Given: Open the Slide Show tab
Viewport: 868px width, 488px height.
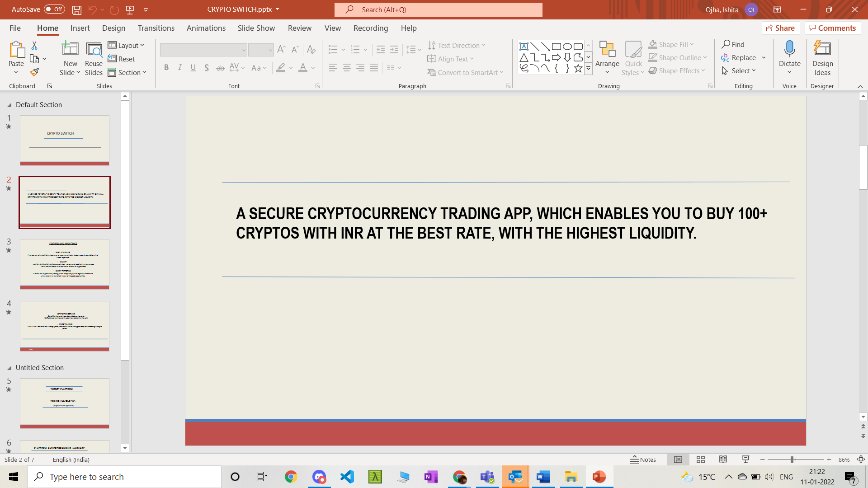Looking at the screenshot, I should (x=256, y=28).
